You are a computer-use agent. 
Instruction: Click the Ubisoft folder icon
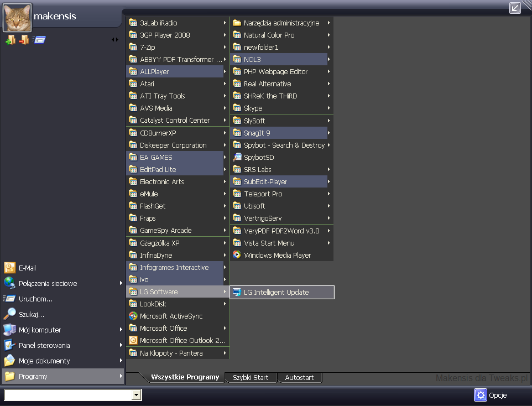tap(237, 206)
